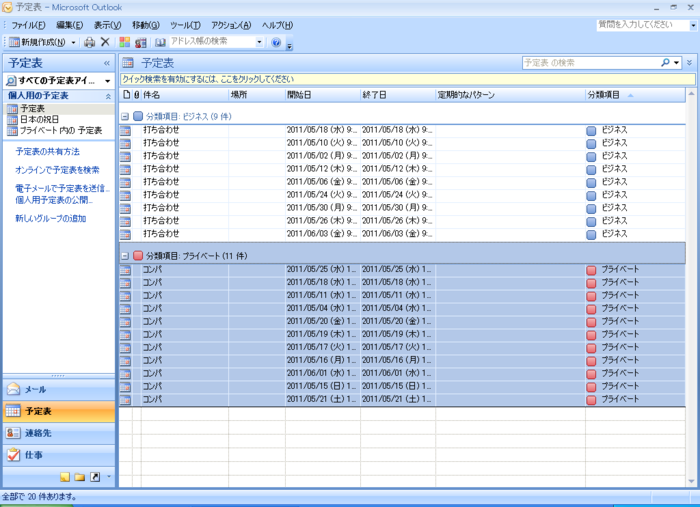Open the ヘルプ(H) menu

(x=277, y=25)
